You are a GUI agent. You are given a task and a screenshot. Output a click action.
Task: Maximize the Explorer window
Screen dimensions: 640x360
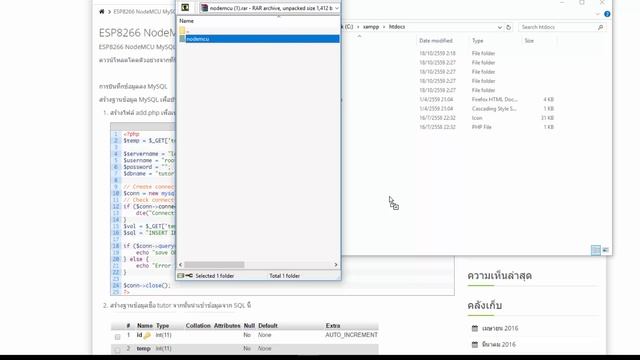pos(582,2)
